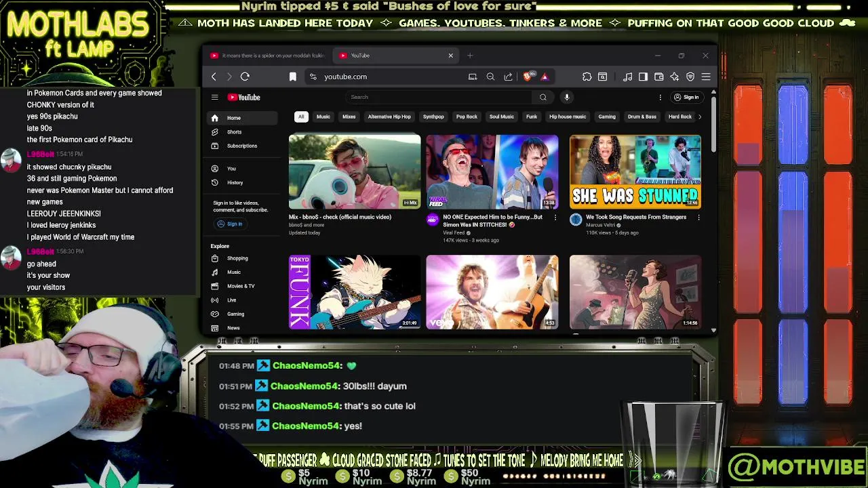Screen dimensions: 868x488
Task: Select the Mixes filter chip
Action: 349,117
